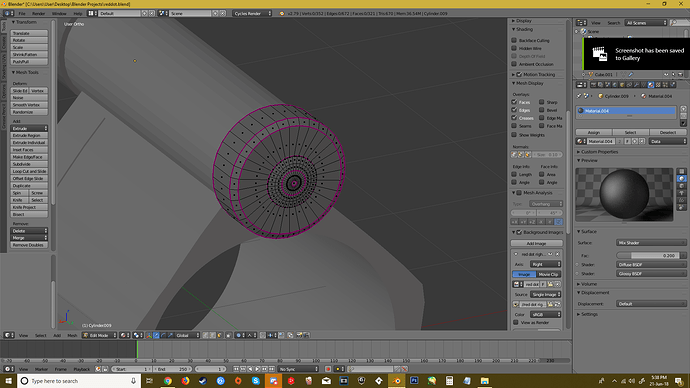Open the Surface Mix Shader dropdown
The height and width of the screenshot is (388, 690).
click(651, 243)
